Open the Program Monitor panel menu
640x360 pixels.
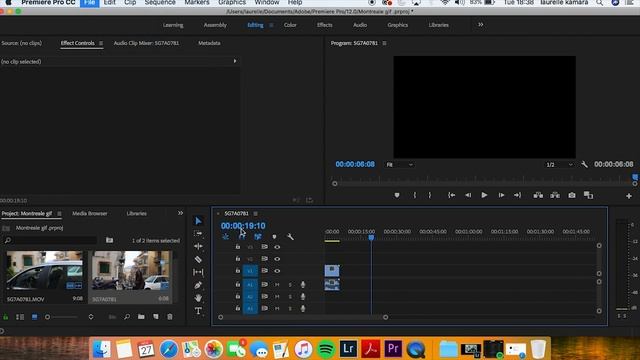click(x=384, y=43)
